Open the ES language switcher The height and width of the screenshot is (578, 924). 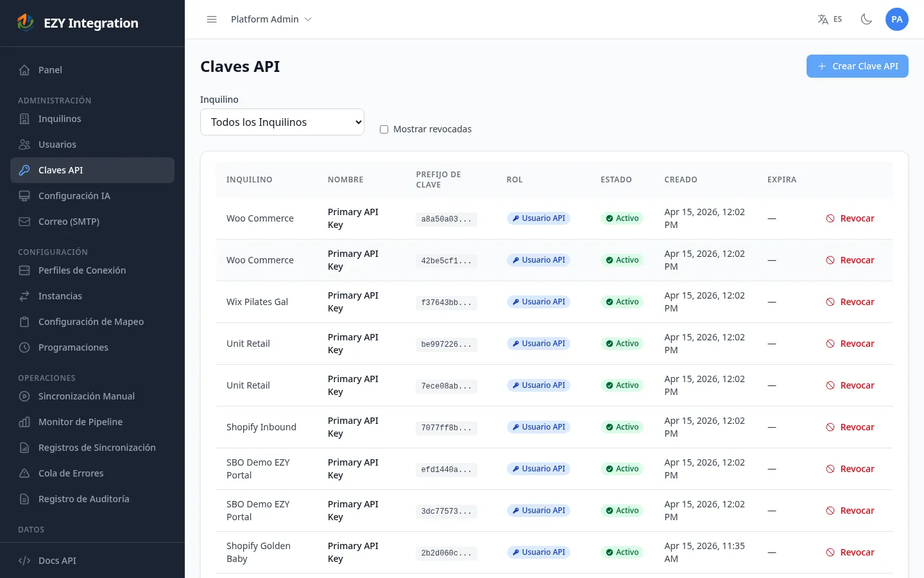(830, 19)
